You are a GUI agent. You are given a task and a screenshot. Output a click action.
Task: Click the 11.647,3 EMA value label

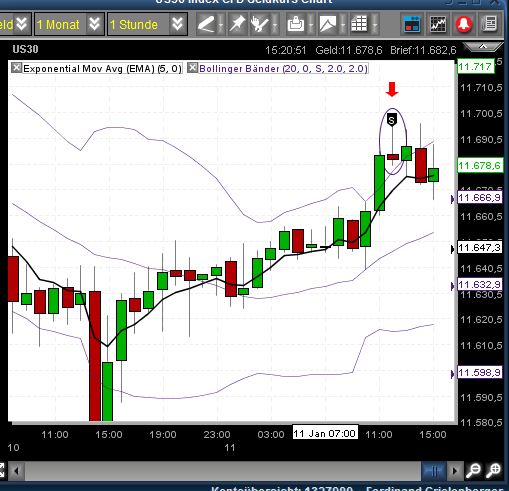[479, 248]
